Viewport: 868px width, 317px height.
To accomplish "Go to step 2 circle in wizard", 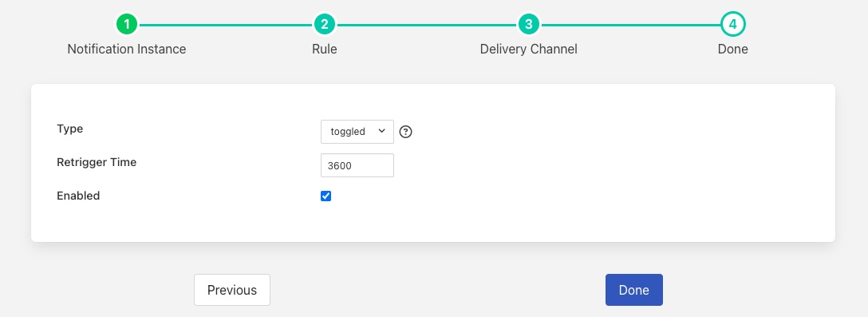I will (325, 25).
